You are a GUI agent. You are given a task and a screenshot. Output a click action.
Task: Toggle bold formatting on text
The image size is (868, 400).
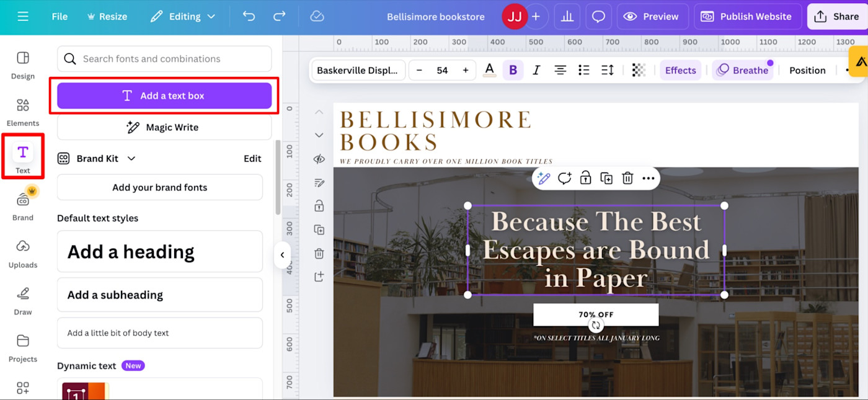(513, 70)
